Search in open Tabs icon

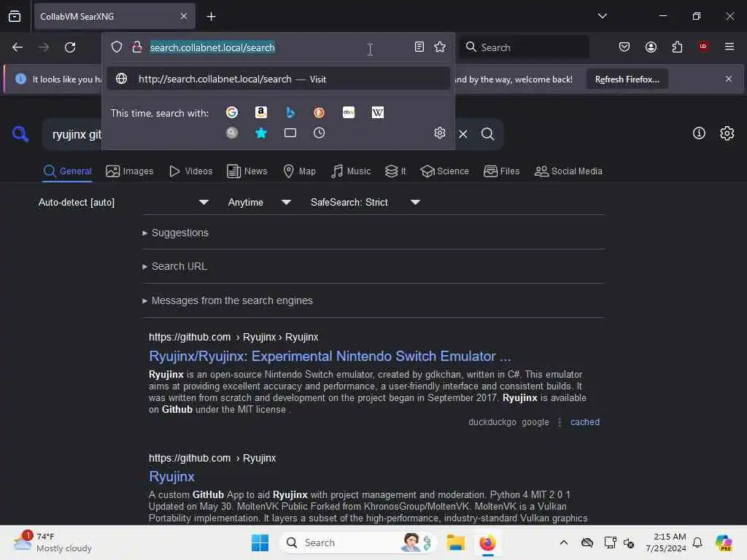tap(290, 133)
